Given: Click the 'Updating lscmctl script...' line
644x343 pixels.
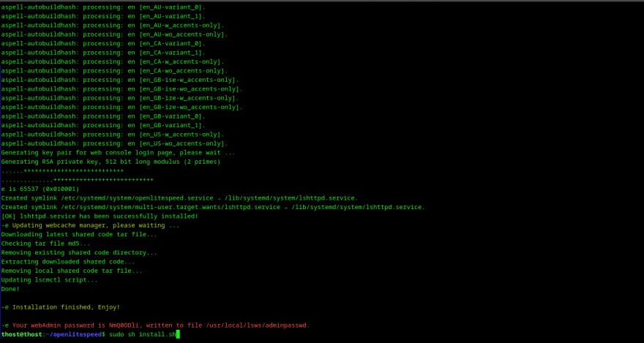Looking at the screenshot, I should [49, 280].
